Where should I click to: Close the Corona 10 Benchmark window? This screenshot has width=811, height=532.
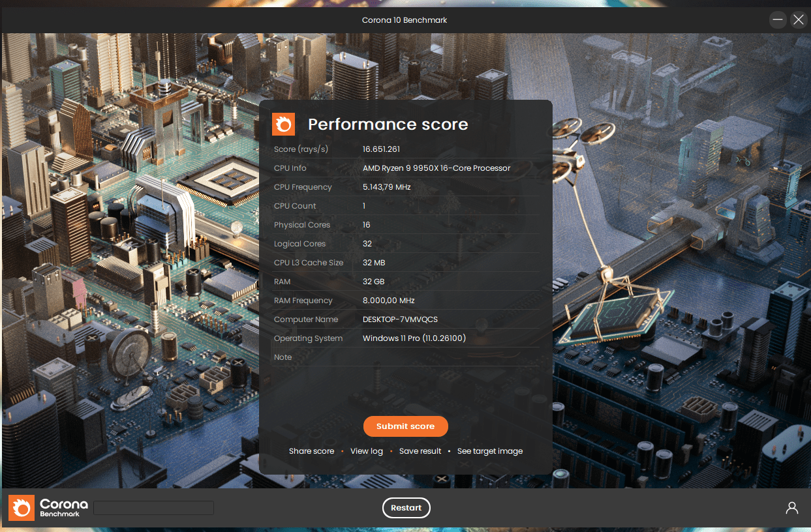tap(799, 20)
